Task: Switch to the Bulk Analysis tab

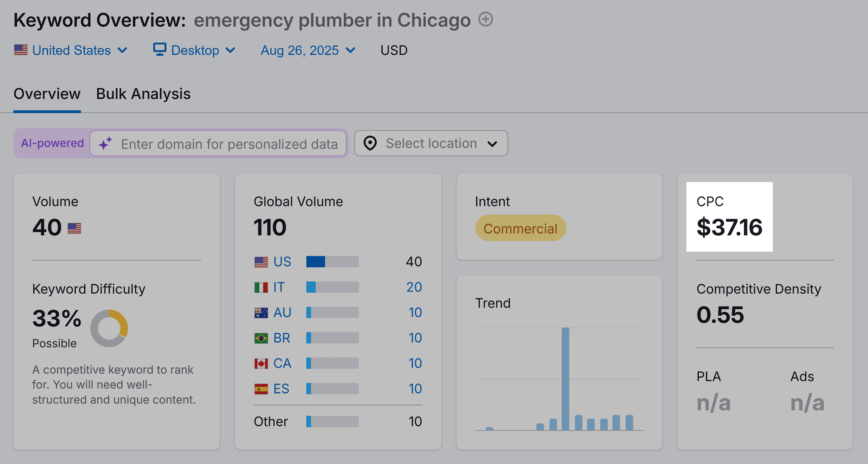Action: click(143, 94)
